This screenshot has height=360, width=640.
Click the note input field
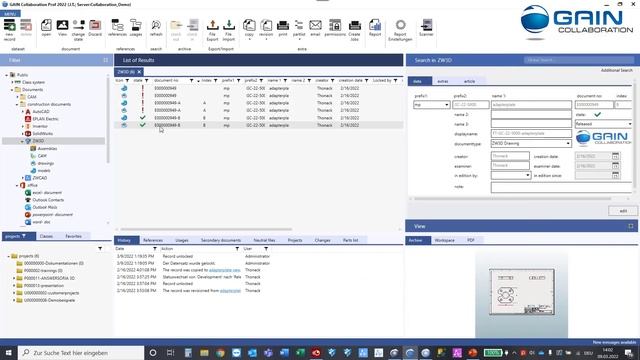coord(562,187)
